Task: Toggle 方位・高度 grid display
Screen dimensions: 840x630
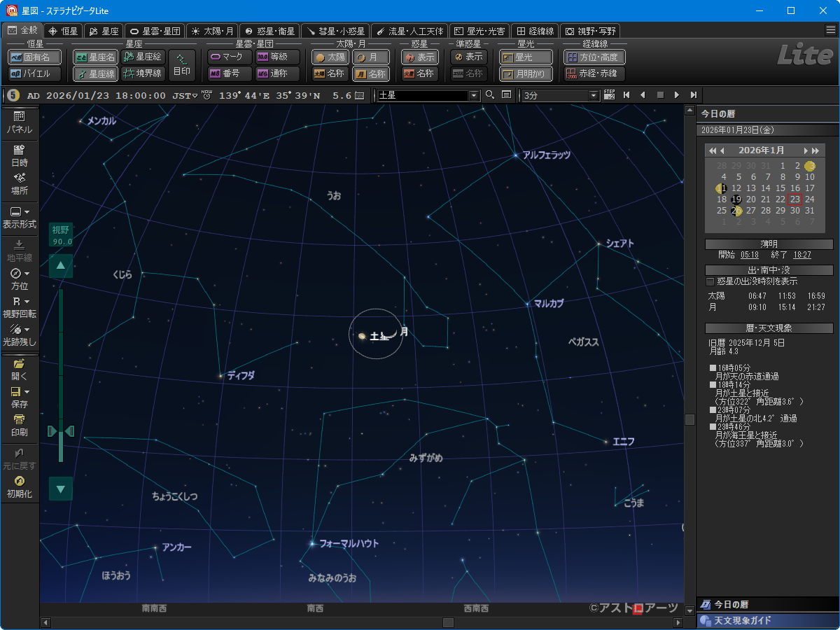Action: (594, 57)
